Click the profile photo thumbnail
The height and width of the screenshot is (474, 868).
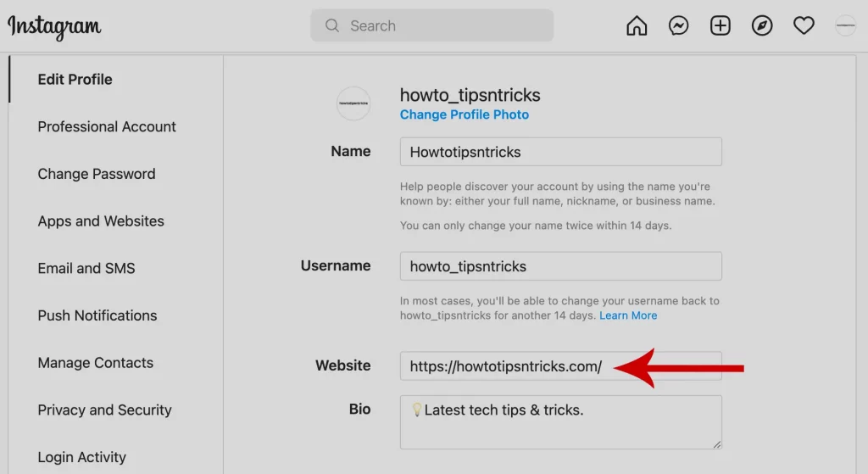tap(353, 103)
